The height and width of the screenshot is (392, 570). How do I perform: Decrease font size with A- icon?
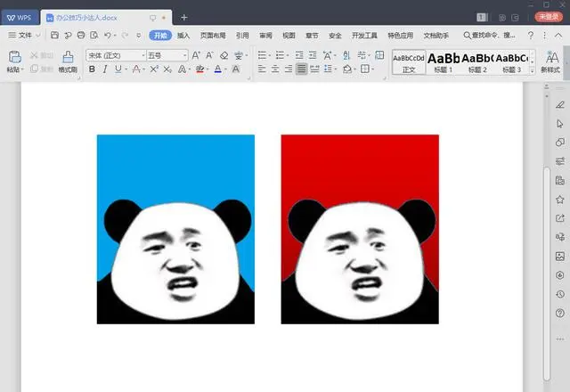tap(209, 55)
